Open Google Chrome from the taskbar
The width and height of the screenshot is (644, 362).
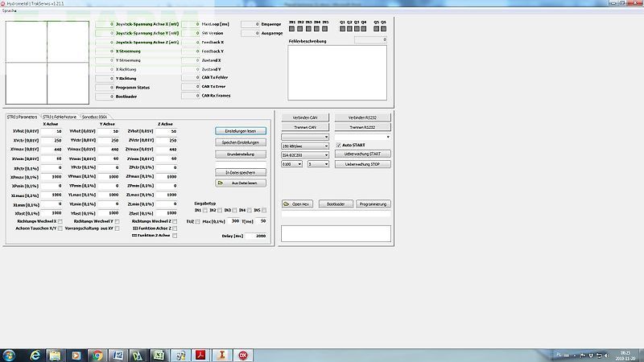tap(97, 355)
